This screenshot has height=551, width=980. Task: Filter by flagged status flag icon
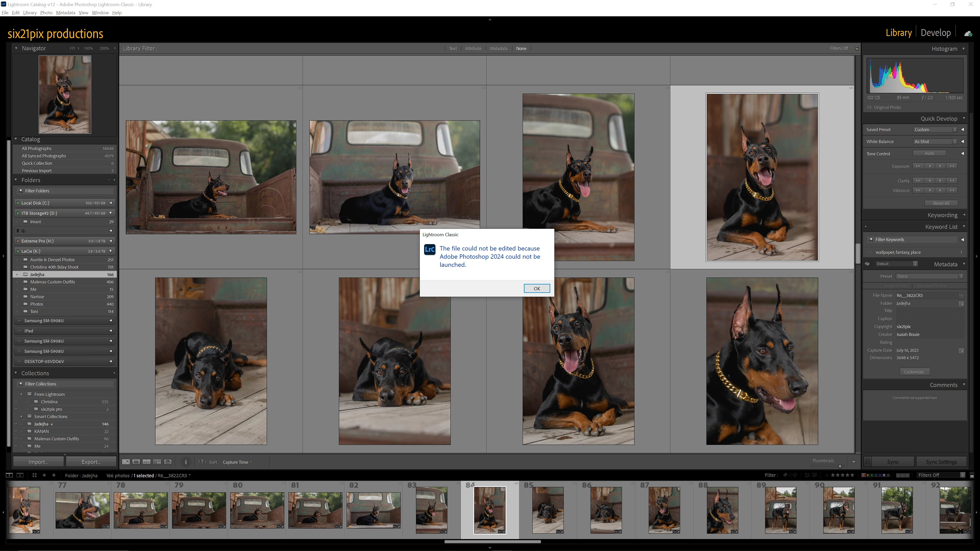pos(785,475)
